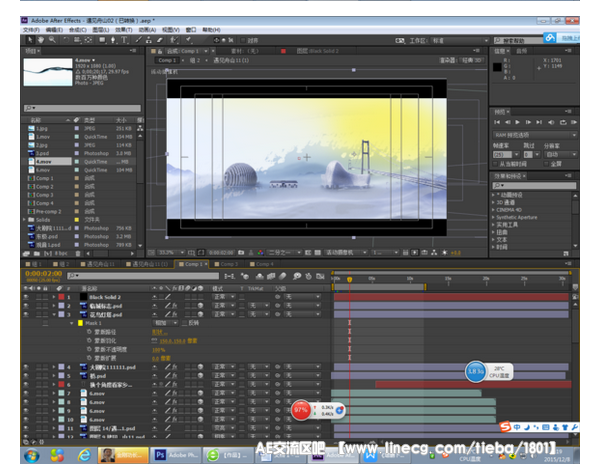Toggle Draft 3D icon in timeline

(245, 276)
